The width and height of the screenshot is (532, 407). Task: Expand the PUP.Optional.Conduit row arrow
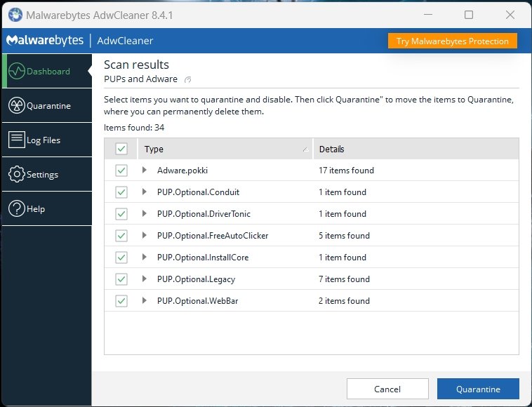145,192
